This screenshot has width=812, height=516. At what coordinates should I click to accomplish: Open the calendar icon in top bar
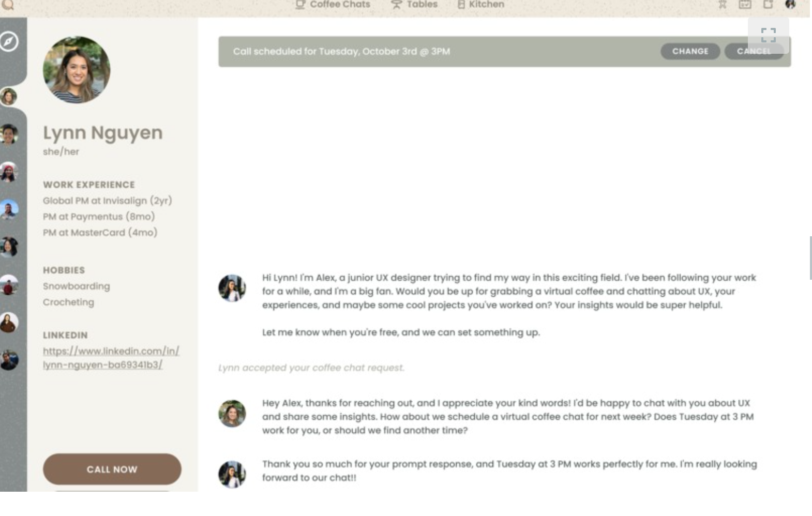[x=745, y=5]
